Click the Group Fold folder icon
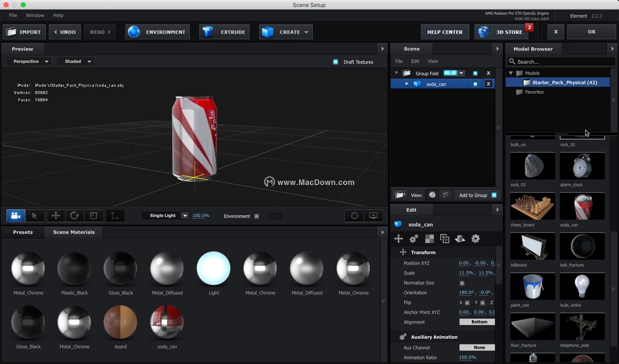 tap(407, 73)
